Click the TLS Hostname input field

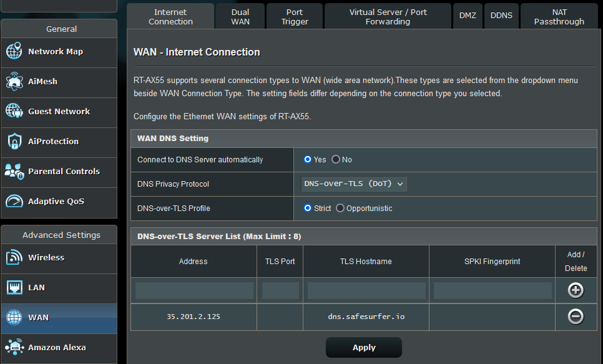click(366, 290)
